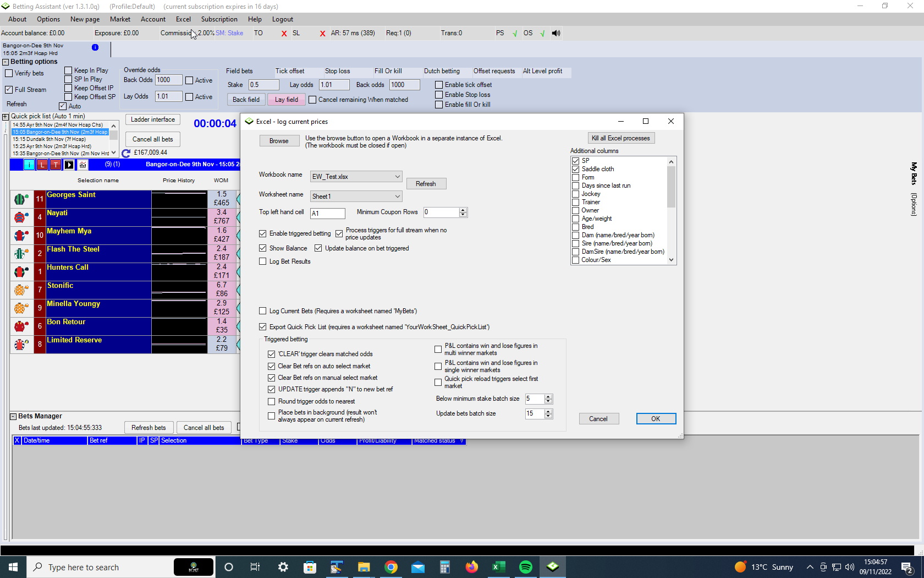
Task: Open the video play icon in market header
Action: tap(69, 165)
